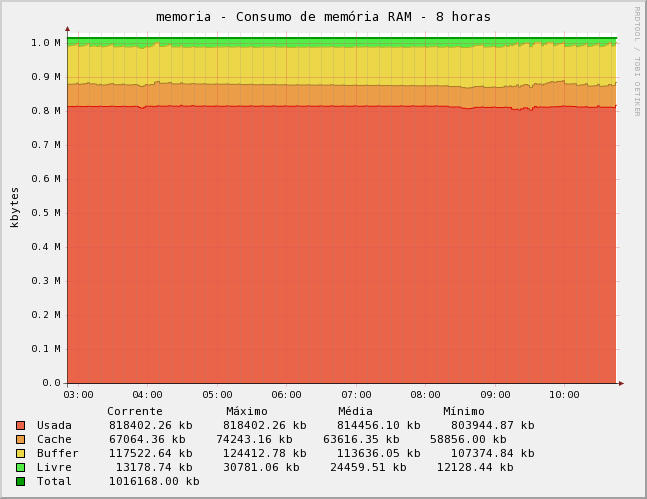This screenshot has width=647, height=499.
Task: Select the 'Usada' legend label
Action: 54,426
